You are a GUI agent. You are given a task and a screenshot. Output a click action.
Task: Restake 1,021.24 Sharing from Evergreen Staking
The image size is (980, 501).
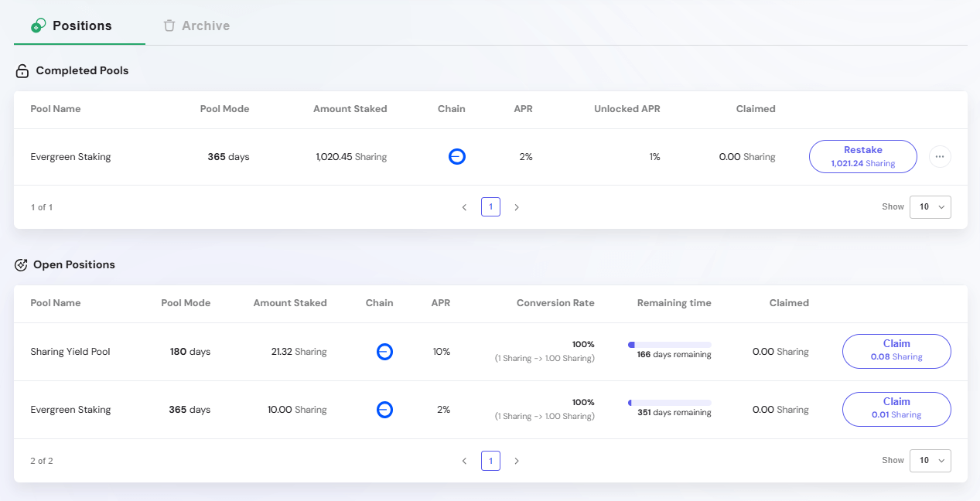[862, 156]
